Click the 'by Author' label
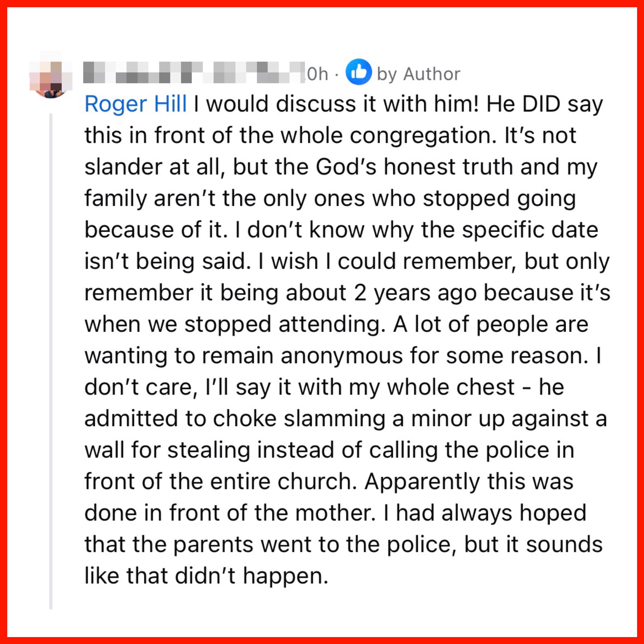The image size is (644, 644). (x=419, y=74)
